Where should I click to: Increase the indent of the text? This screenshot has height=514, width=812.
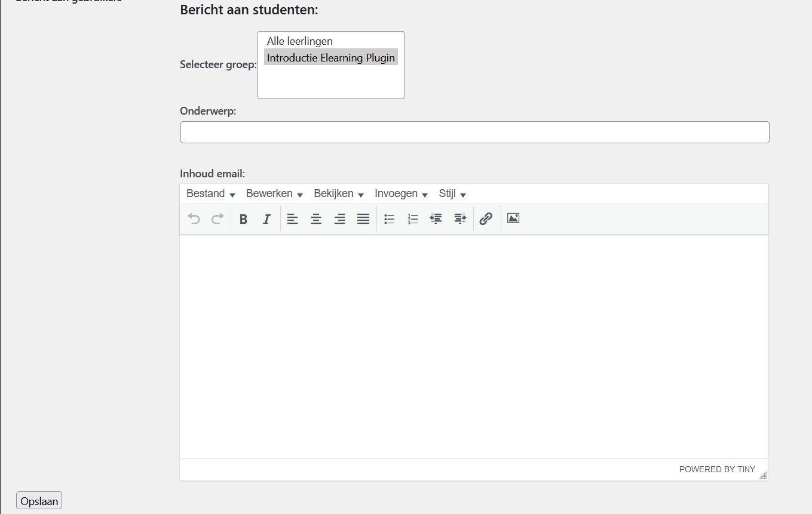(460, 219)
